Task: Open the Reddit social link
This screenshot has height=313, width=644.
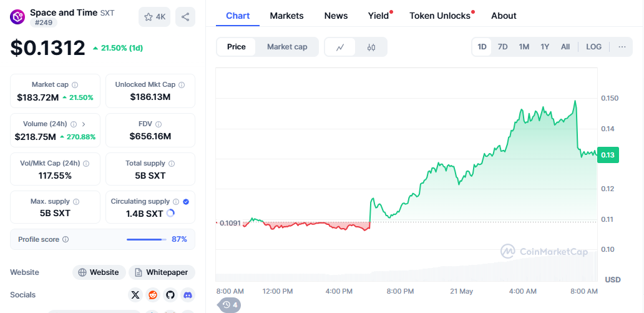Action: (x=153, y=295)
